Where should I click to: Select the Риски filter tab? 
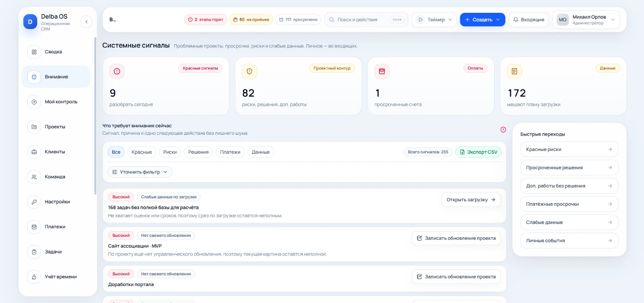[x=170, y=152]
